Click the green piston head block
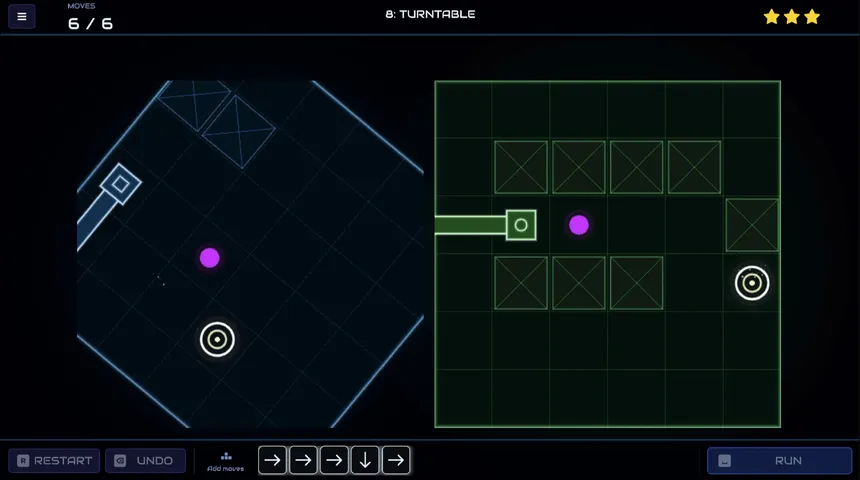This screenshot has width=860, height=480. [x=521, y=225]
